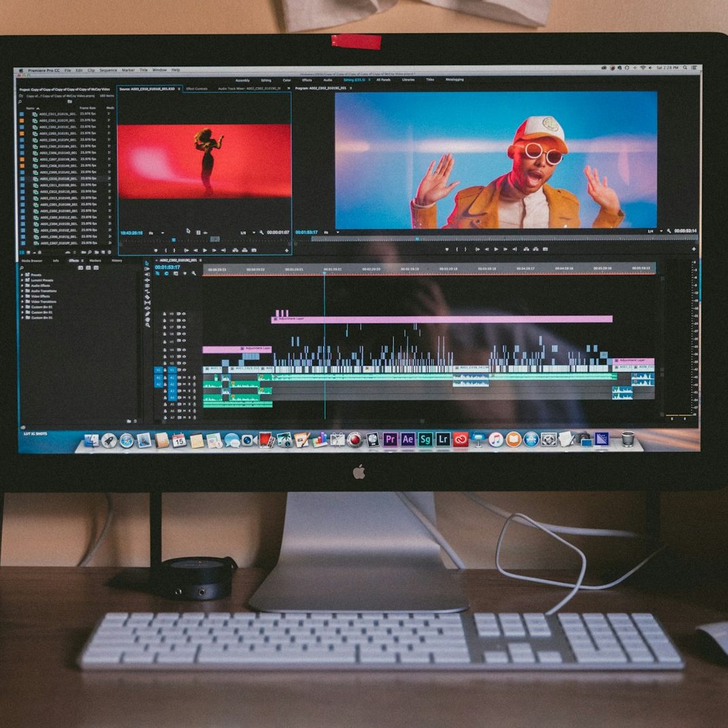
Task: Switch to the Effect Controls tab
Action: [197, 89]
